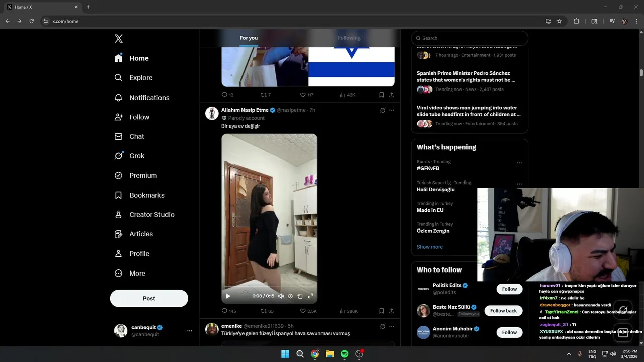Screen dimensions: 644x362
Task: Mute the video volume
Action: (x=281, y=296)
